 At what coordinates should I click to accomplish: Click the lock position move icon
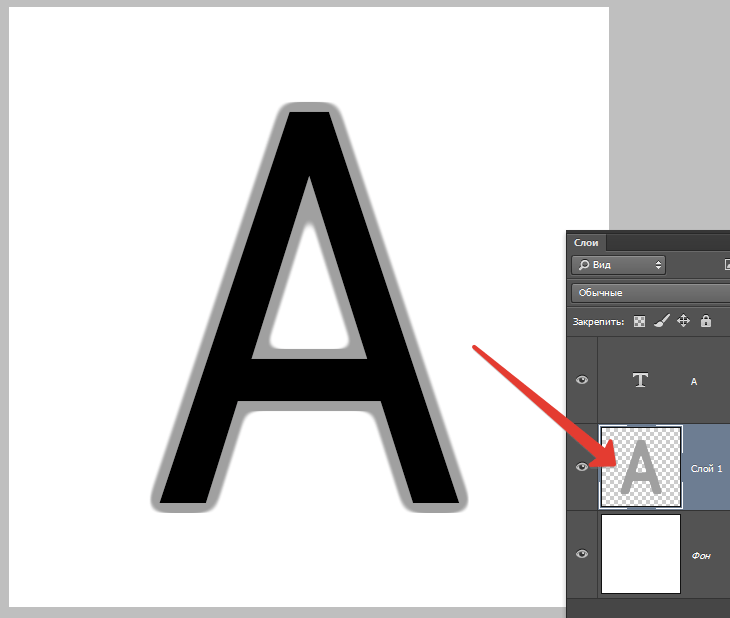683,321
